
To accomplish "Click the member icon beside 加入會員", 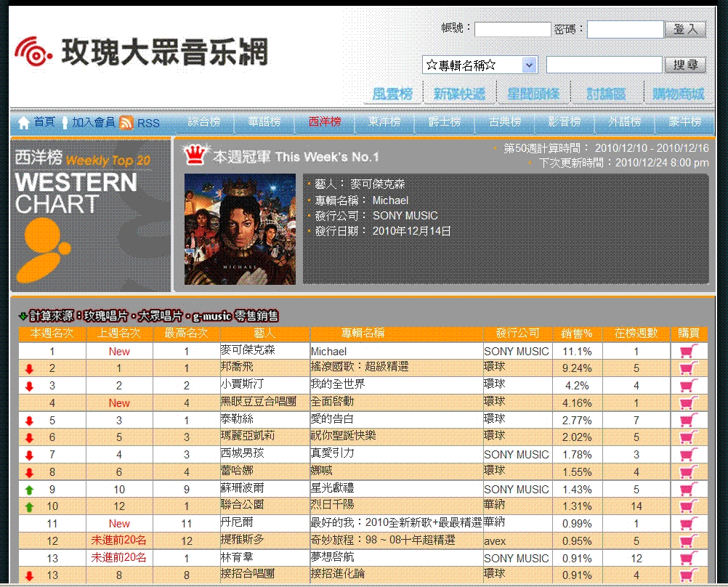I will (65, 123).
